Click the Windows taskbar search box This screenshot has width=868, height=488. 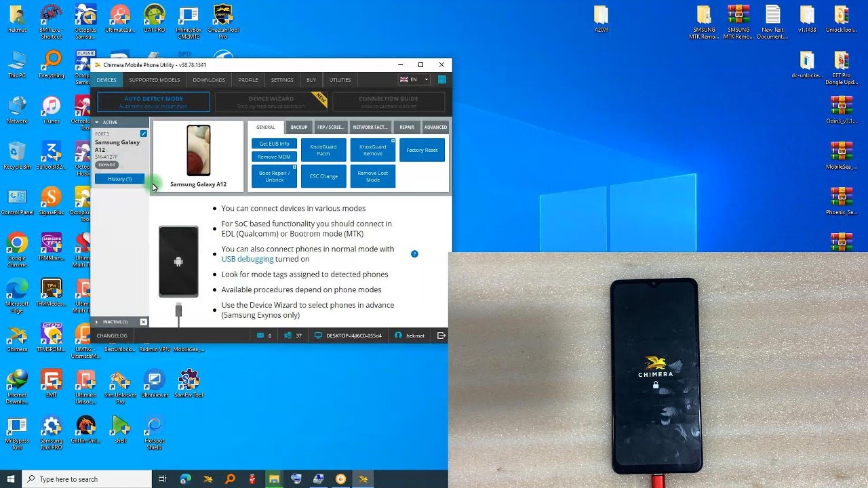[87, 479]
